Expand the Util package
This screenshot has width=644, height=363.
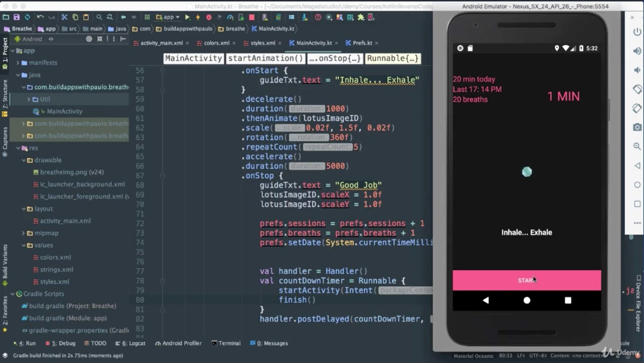pos(29,99)
